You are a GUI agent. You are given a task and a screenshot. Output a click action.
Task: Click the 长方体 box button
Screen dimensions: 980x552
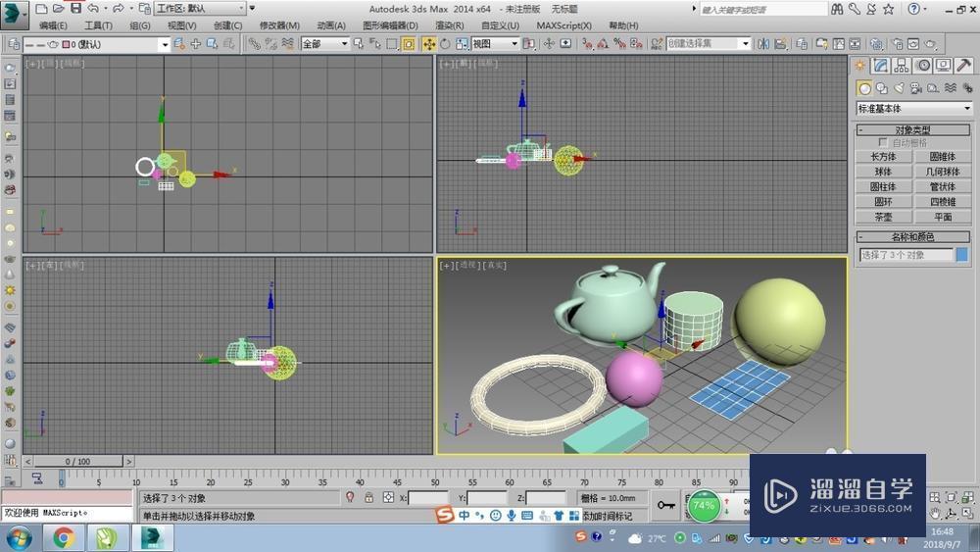tap(883, 156)
